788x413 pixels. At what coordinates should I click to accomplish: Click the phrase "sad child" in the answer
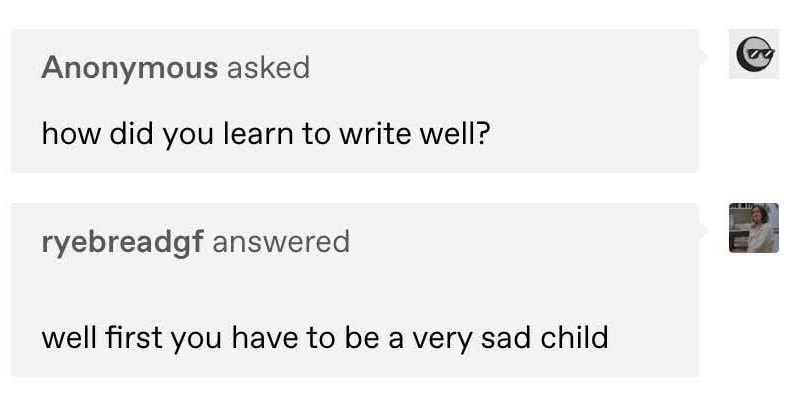point(545,338)
